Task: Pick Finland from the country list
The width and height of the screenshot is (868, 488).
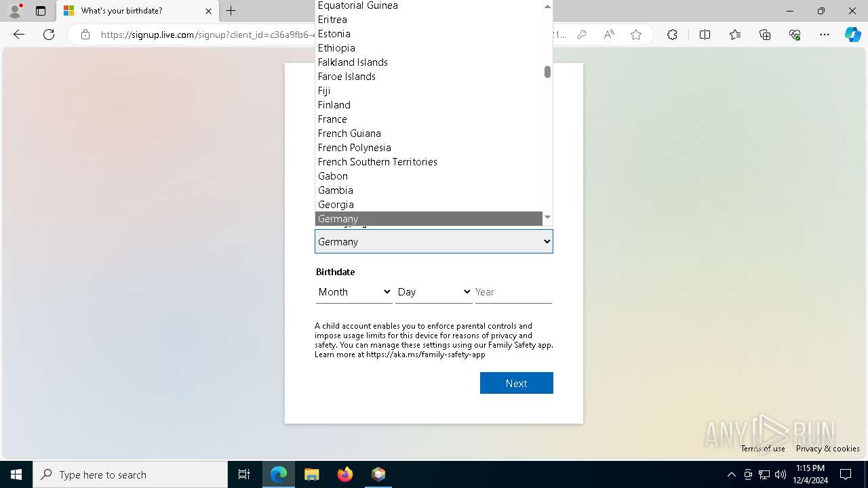Action: pyautogui.click(x=429, y=105)
